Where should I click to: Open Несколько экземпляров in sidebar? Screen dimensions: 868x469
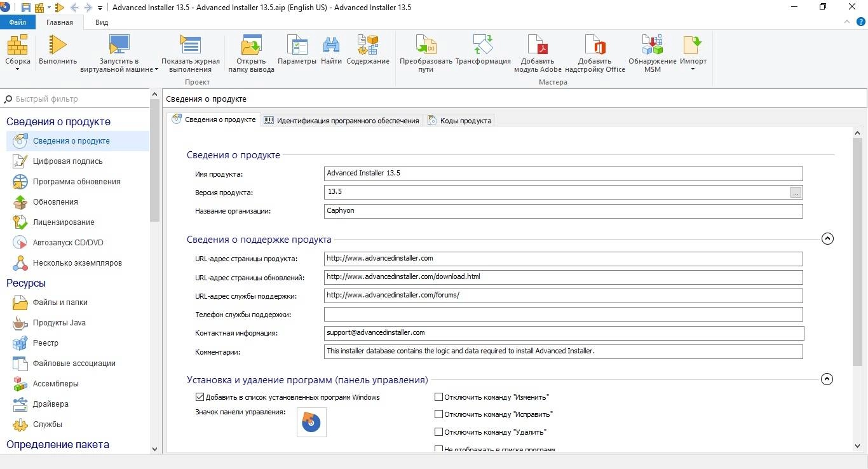pos(78,263)
